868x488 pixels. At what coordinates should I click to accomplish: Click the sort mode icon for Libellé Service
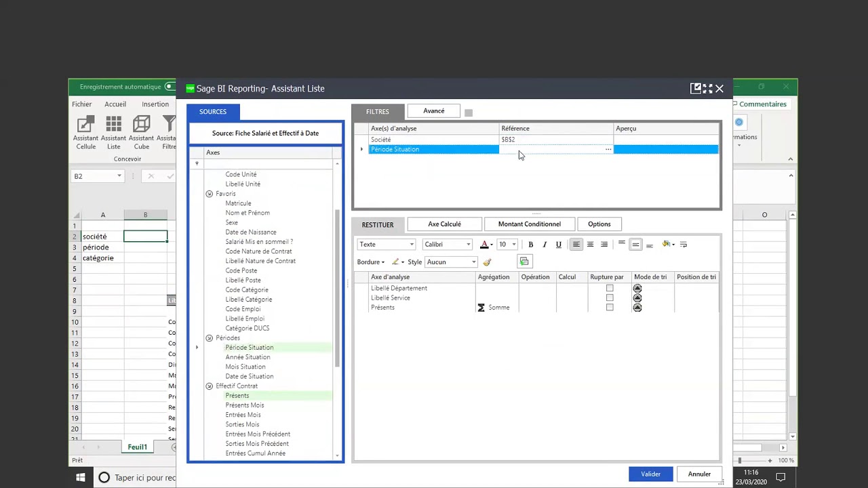637,298
